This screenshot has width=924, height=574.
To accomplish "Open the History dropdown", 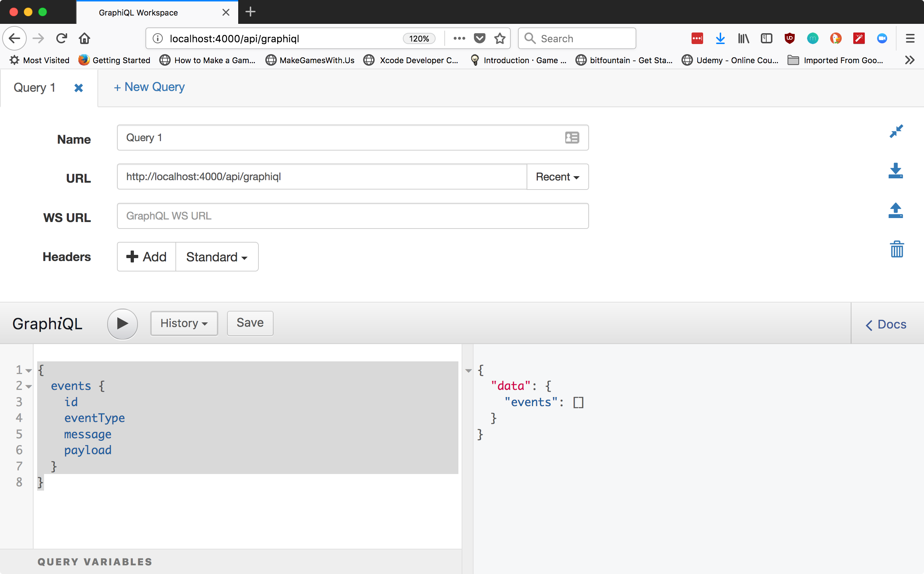I will [x=184, y=323].
